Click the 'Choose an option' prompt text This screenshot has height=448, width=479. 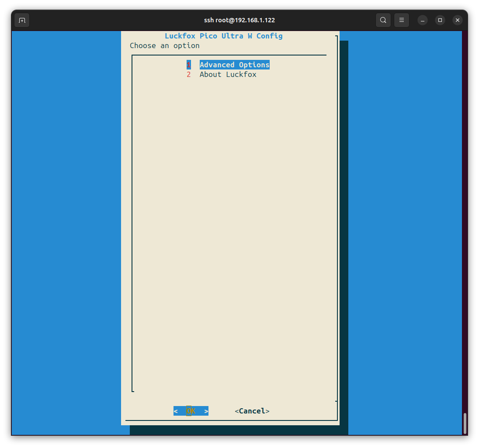tap(165, 46)
